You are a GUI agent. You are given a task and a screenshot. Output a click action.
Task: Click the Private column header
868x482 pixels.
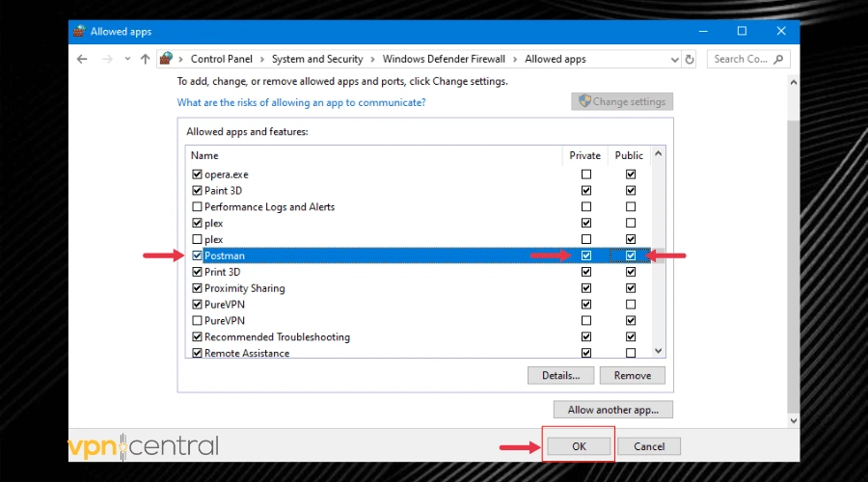click(x=585, y=155)
